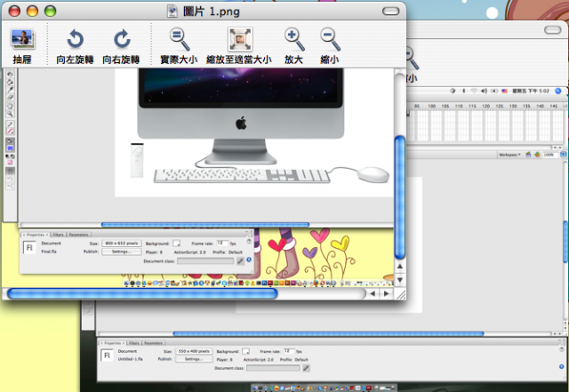This screenshot has height=392, width=569.
Task: Click 縮放至適當大小 zoom-to-fit icon
Action: click(239, 39)
